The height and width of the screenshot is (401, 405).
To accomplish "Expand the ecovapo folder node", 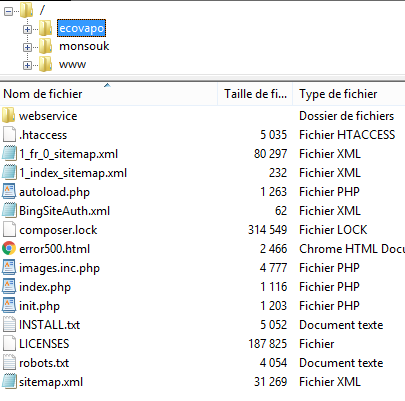I will pos(27,29).
